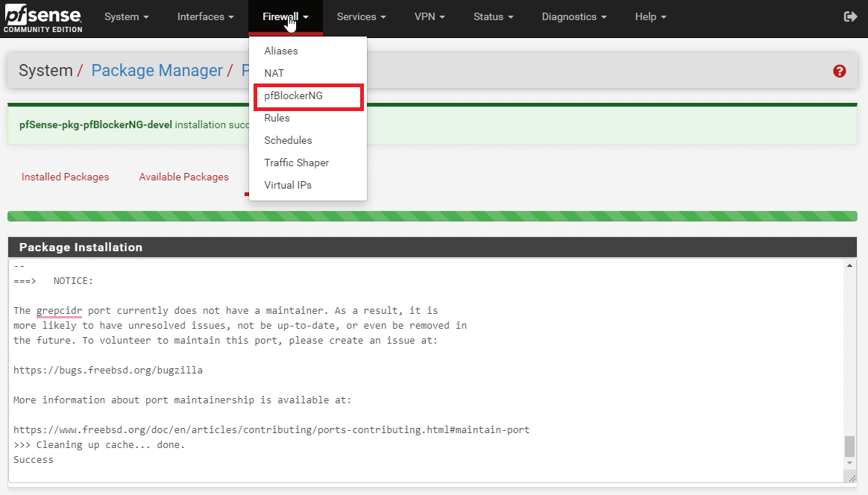Click the scroll-down arrow of installation log
Screen dimensions: 868x495
(849, 463)
